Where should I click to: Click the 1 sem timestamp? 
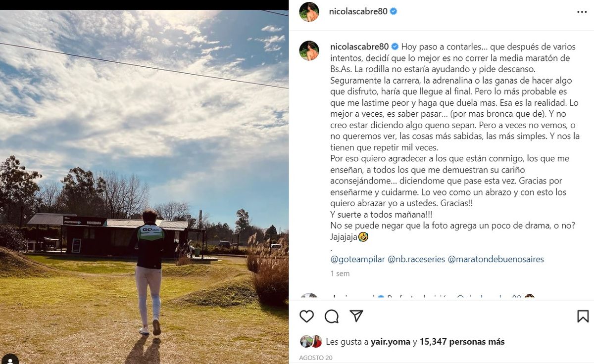coord(340,273)
